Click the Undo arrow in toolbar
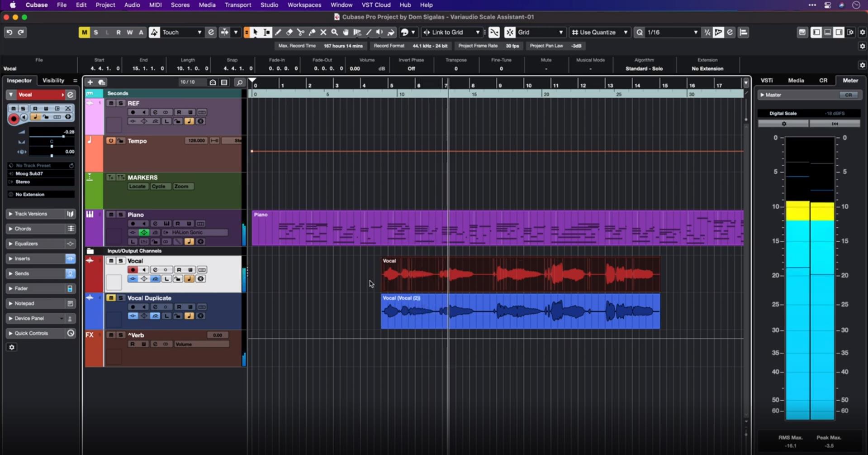 coord(9,32)
